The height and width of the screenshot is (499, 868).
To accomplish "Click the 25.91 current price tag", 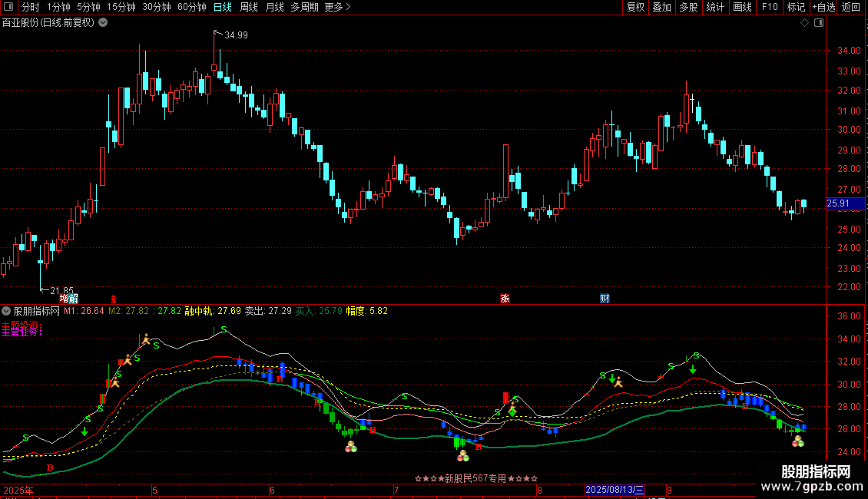I will pos(845,203).
